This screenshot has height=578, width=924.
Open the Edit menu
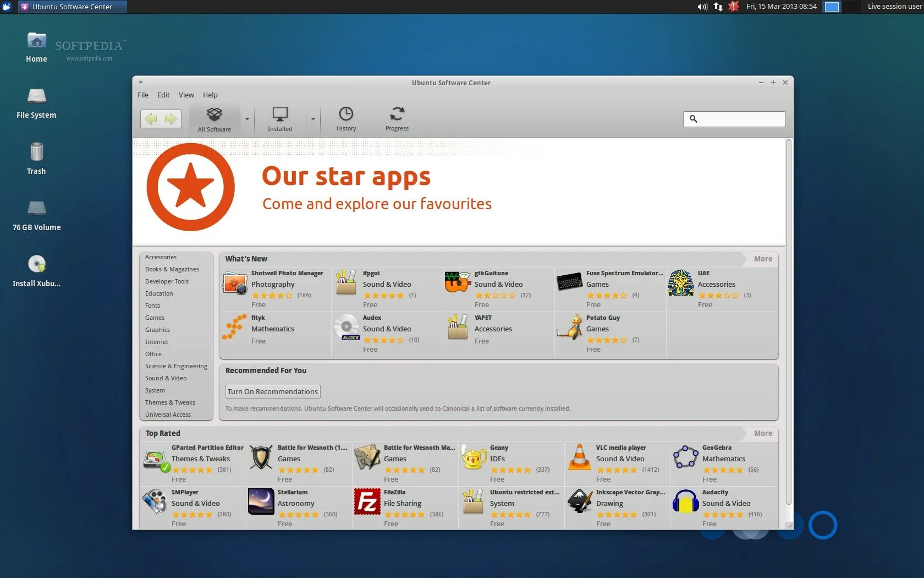[163, 95]
